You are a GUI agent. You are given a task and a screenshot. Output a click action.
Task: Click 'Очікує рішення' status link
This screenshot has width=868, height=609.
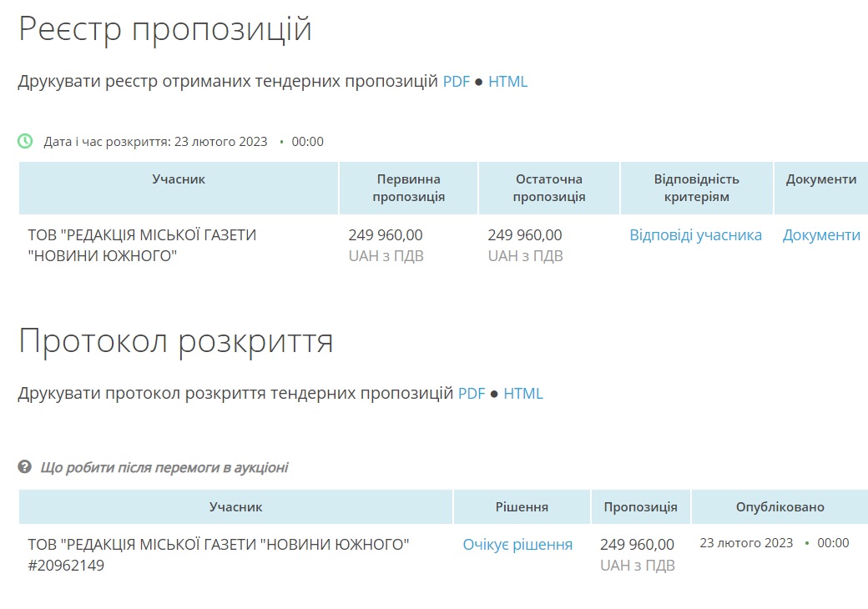[x=517, y=545]
